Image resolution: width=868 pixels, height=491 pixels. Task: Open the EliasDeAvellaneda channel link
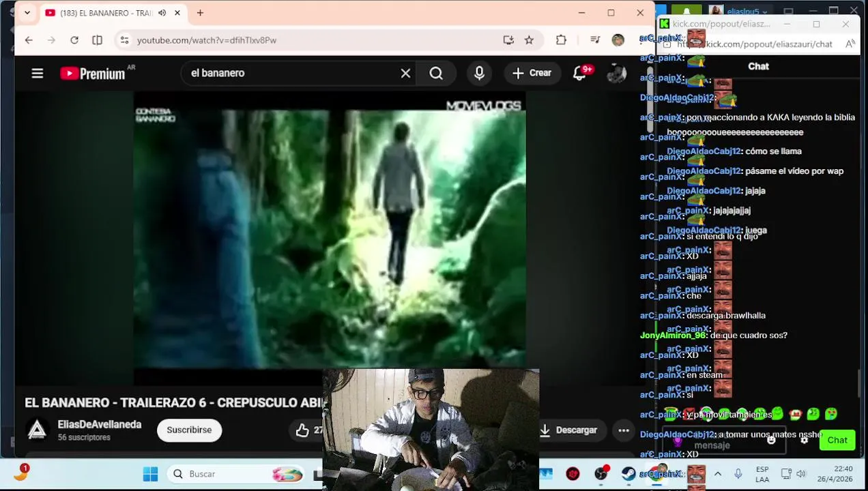100,424
